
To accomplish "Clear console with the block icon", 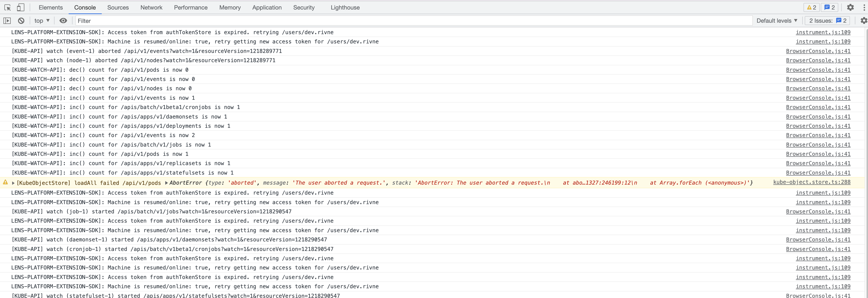I will (x=21, y=20).
